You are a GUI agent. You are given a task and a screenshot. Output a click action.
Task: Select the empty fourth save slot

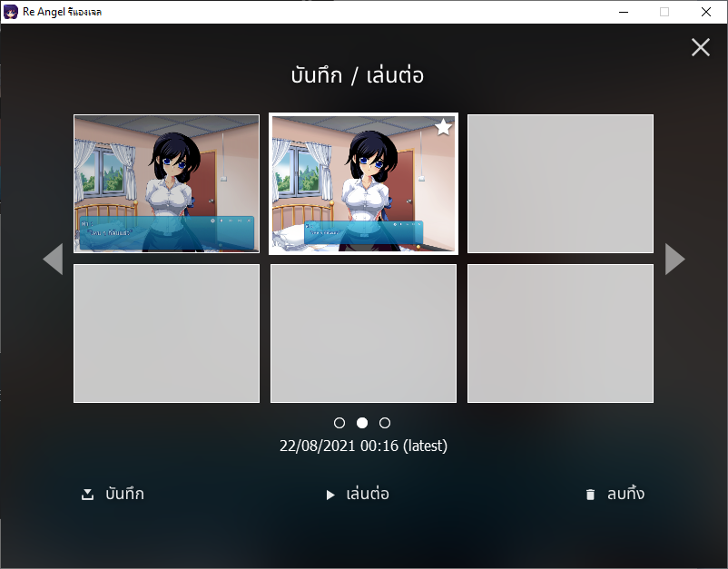tap(167, 333)
